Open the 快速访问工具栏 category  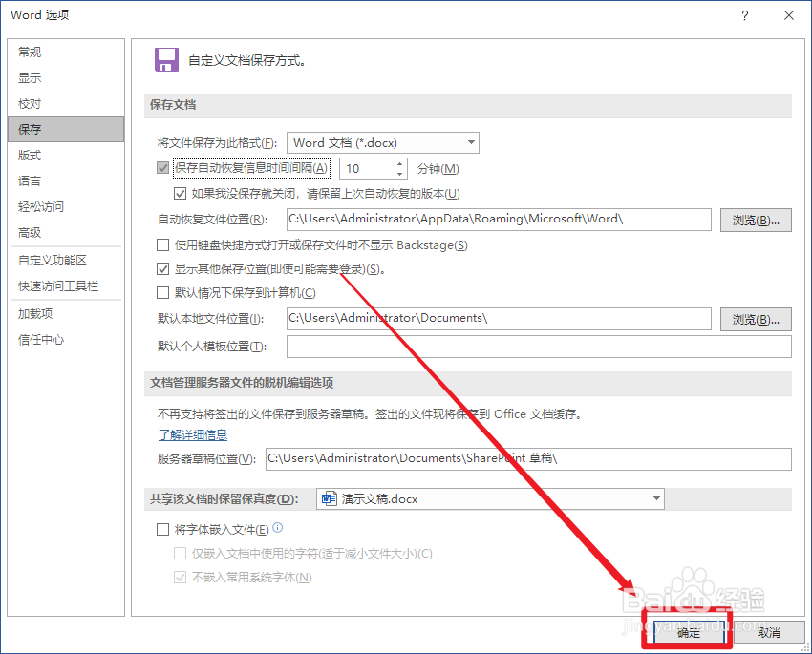(66, 286)
